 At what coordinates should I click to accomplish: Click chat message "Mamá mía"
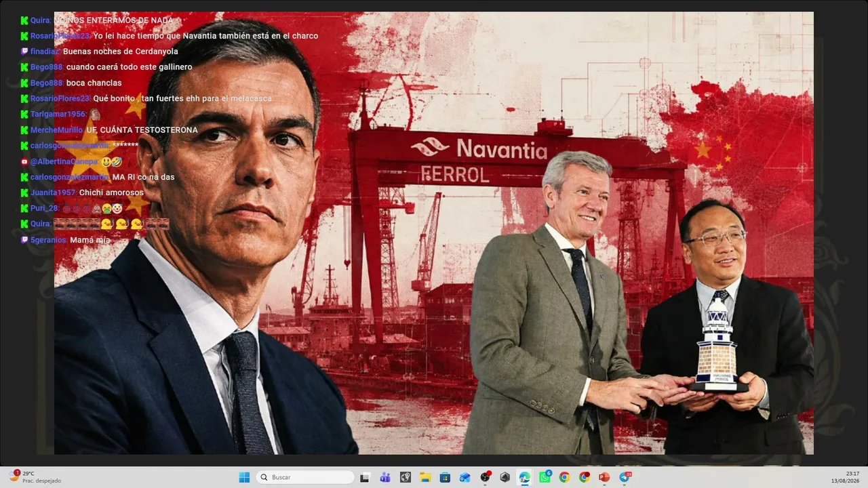point(90,240)
